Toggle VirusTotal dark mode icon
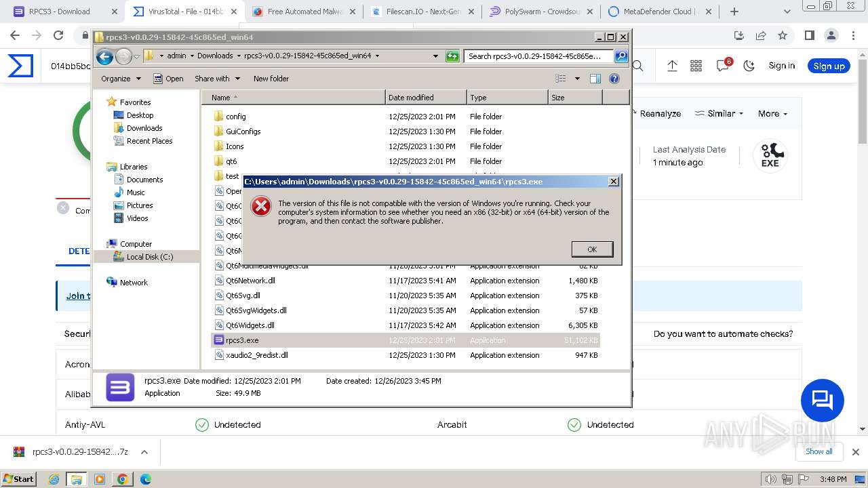Image resolution: width=868 pixels, height=488 pixels. tap(749, 66)
